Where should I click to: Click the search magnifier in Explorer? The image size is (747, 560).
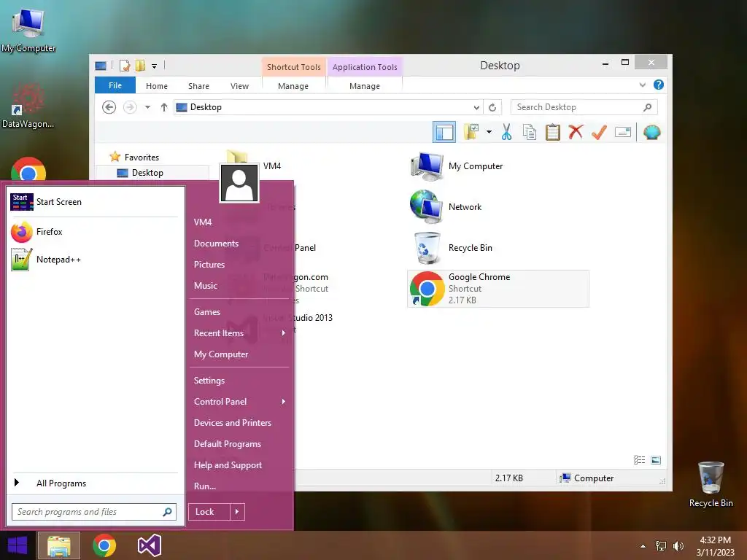click(647, 107)
